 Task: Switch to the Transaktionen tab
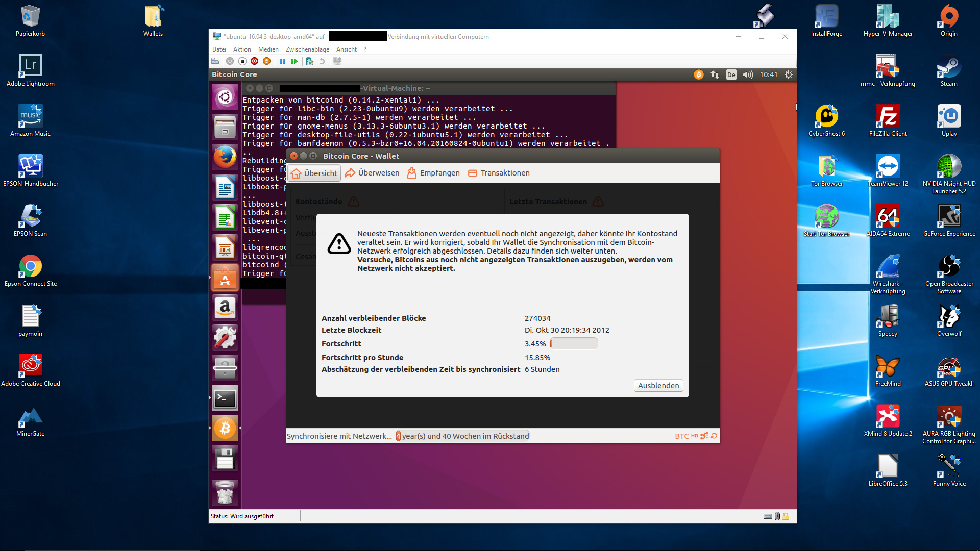coord(499,173)
